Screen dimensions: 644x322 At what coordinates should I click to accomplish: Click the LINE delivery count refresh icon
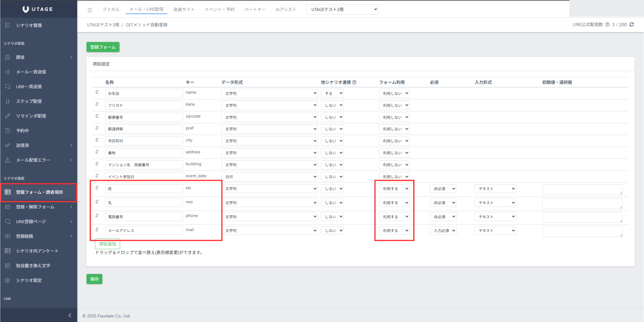tap(631, 25)
